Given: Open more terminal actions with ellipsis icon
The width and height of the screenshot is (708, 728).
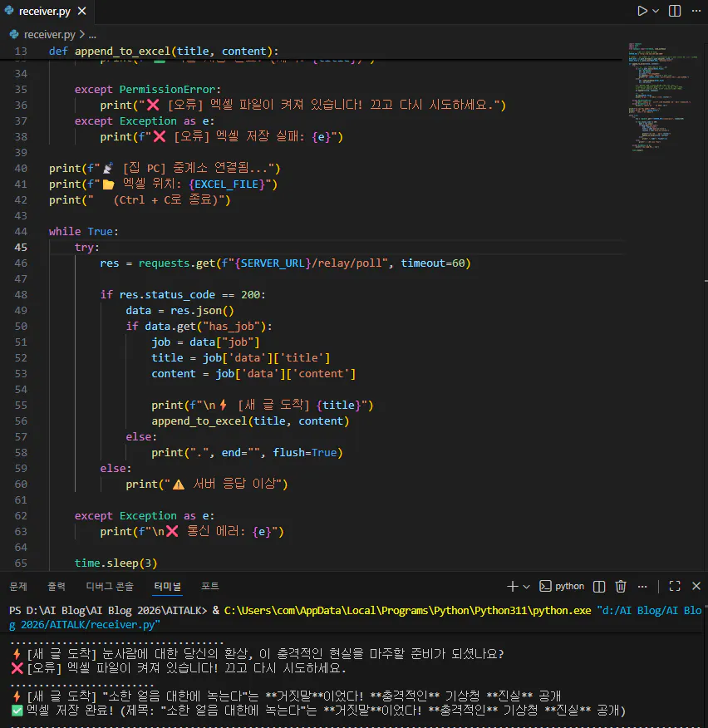Looking at the screenshot, I should coord(642,586).
